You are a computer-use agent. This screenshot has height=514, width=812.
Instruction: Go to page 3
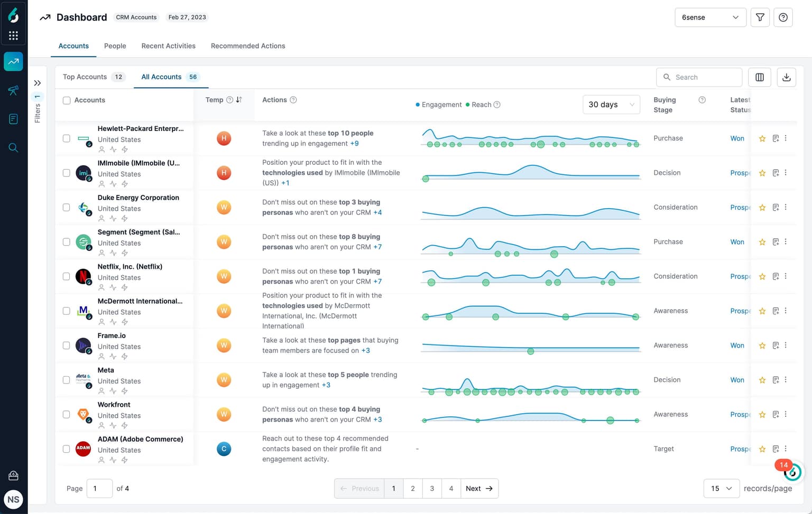432,488
